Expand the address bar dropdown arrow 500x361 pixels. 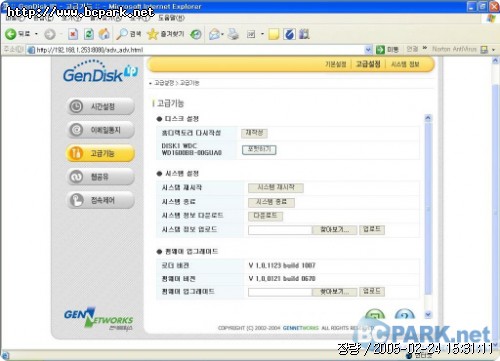tap(368, 50)
